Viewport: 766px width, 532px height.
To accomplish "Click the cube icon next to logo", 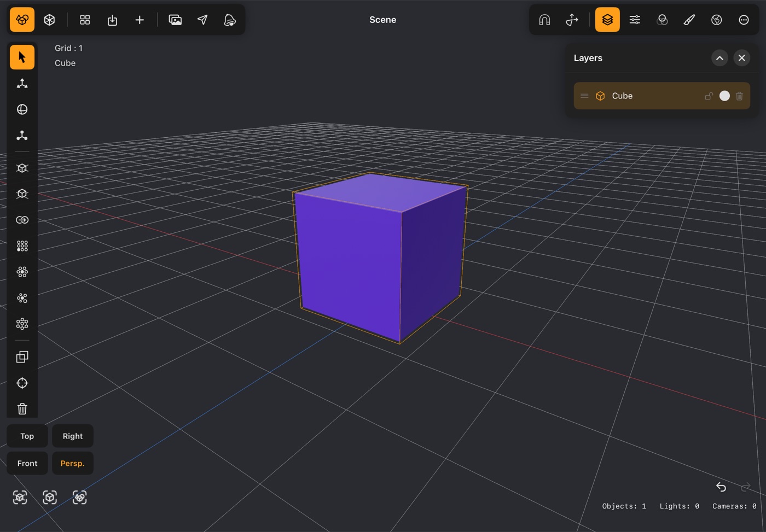I will [49, 20].
